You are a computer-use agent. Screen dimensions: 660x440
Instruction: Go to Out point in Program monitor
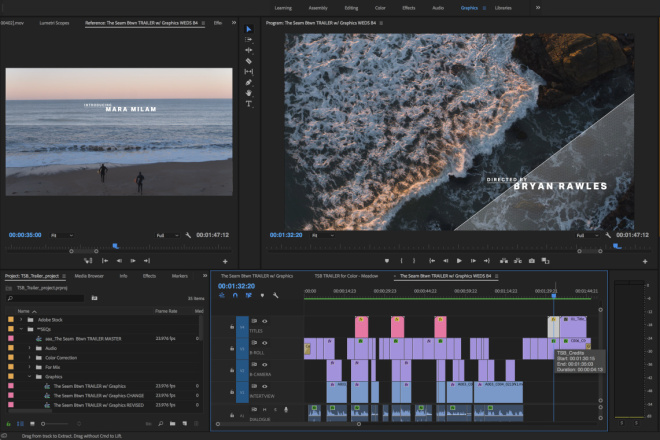pos(487,261)
